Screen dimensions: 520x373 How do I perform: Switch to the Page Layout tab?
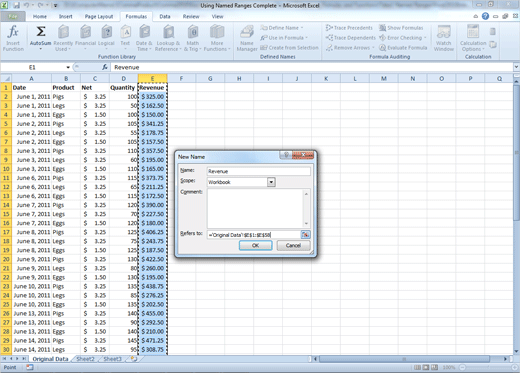(x=99, y=16)
